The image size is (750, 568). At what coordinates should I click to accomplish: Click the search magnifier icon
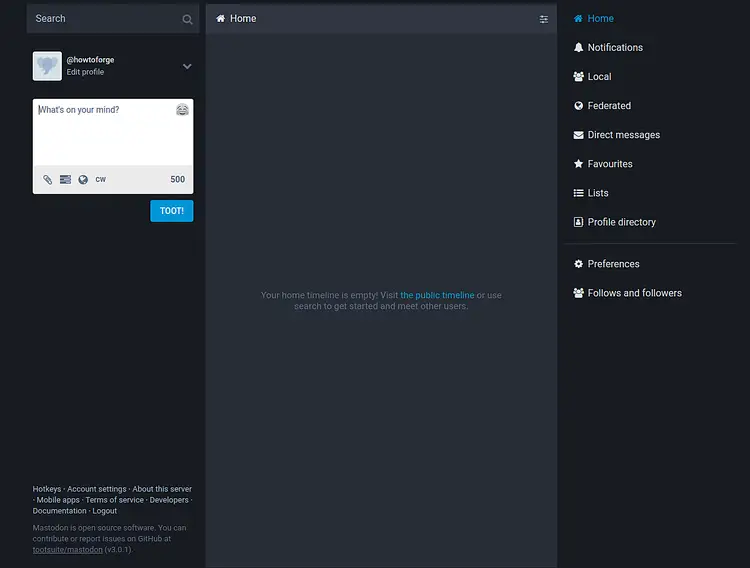coord(187,19)
